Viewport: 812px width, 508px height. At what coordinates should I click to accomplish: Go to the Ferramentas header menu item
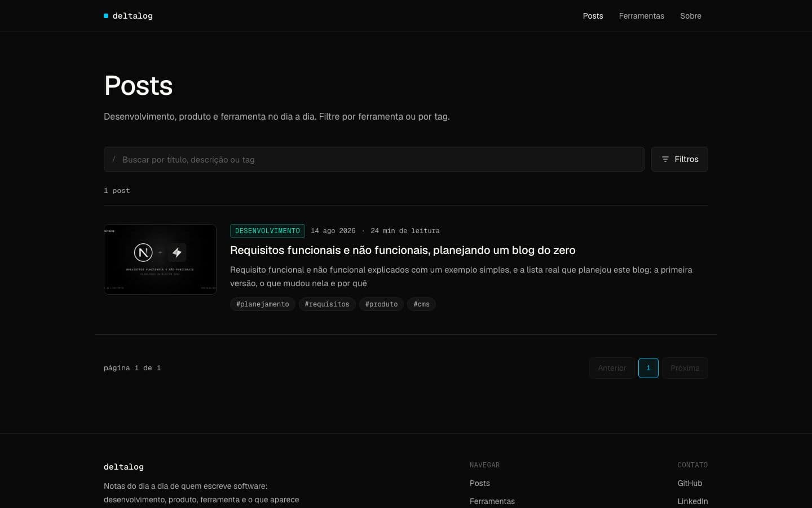point(641,16)
